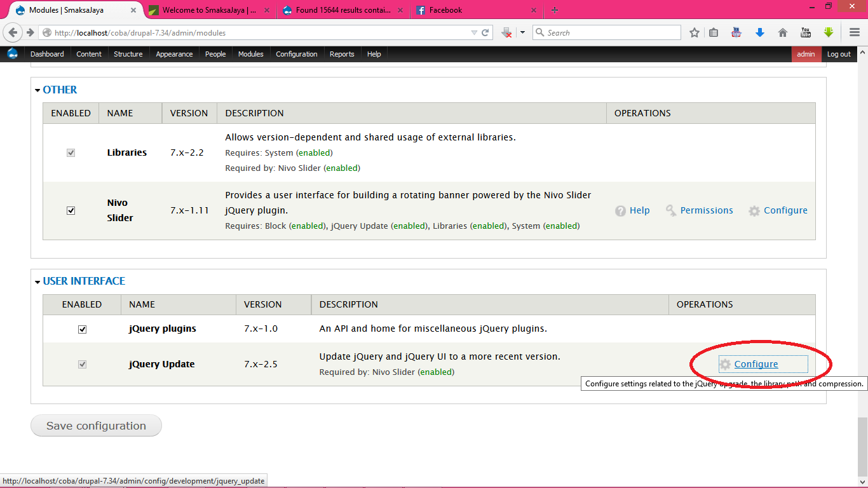Open the Appearance admin menu
This screenshot has width=868, height=488.
(x=174, y=54)
